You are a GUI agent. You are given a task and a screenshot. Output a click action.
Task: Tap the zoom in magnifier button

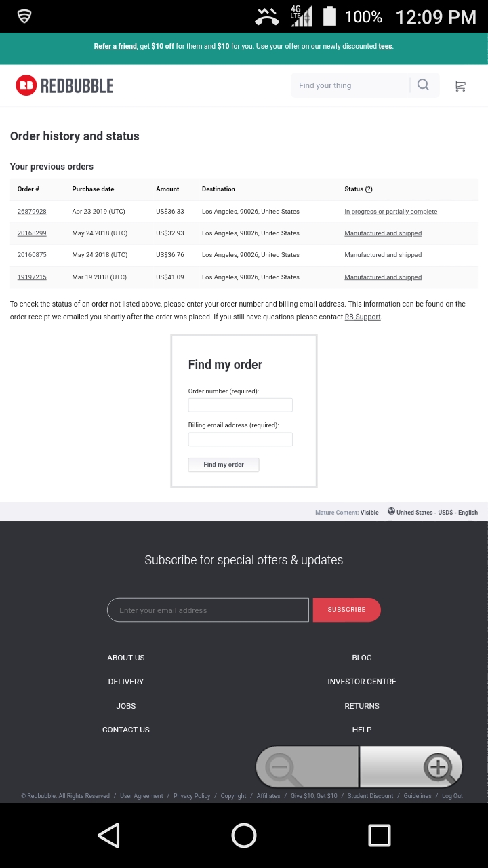411,768
